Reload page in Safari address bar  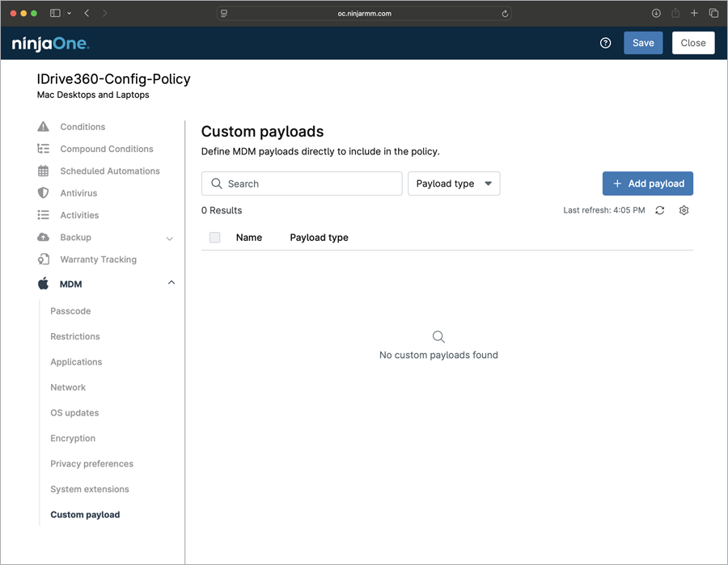pyautogui.click(x=506, y=14)
